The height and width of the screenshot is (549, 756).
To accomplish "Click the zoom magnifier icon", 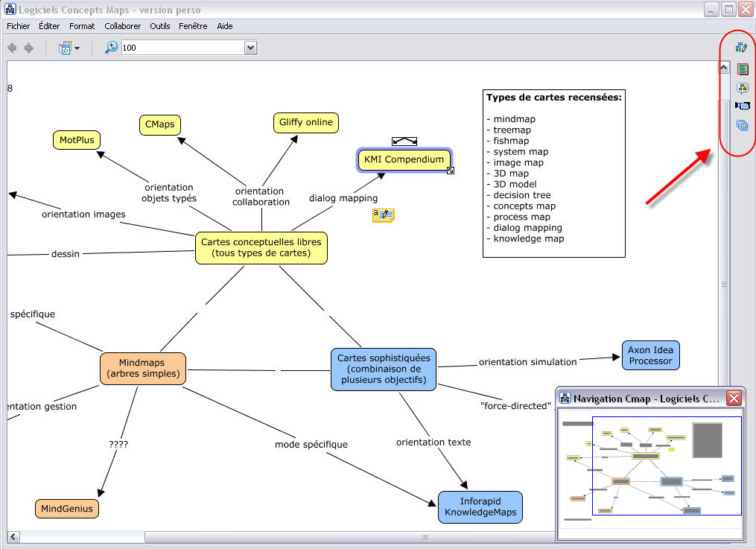I will pos(111,47).
